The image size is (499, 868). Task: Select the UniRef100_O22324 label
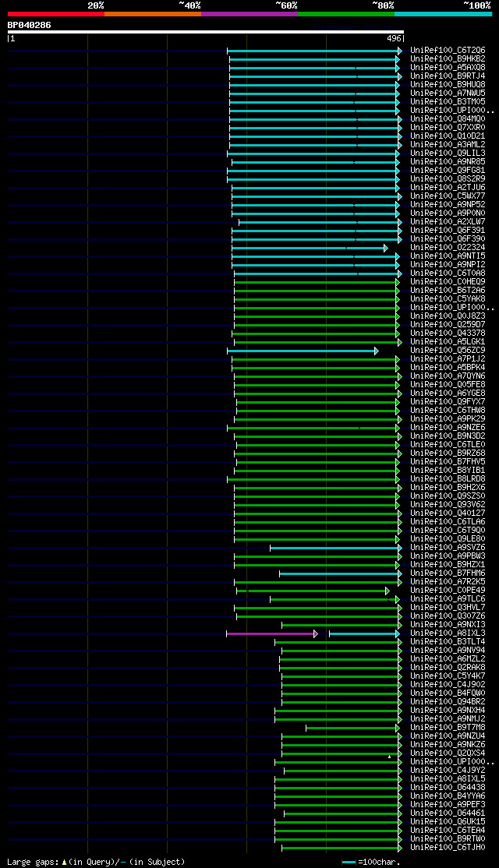(x=448, y=248)
